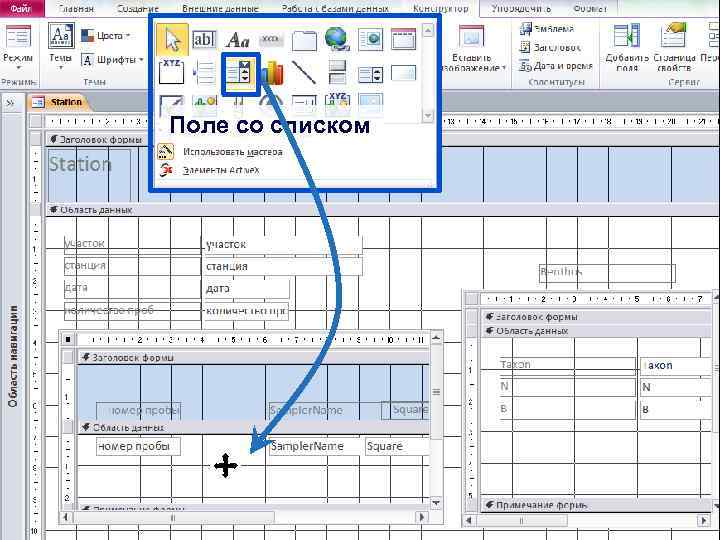The image size is (720, 540).
Task: Pick the Chart control icon
Action: tap(272, 73)
